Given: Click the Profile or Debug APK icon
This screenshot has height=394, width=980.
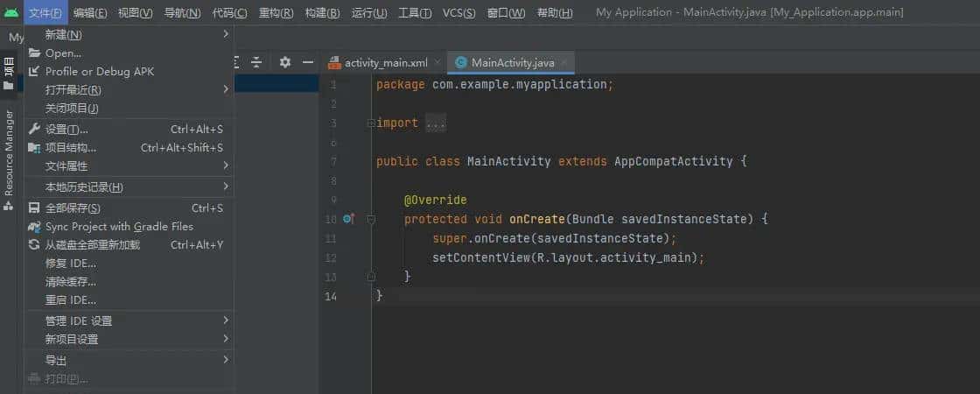Looking at the screenshot, I should pos(34,71).
